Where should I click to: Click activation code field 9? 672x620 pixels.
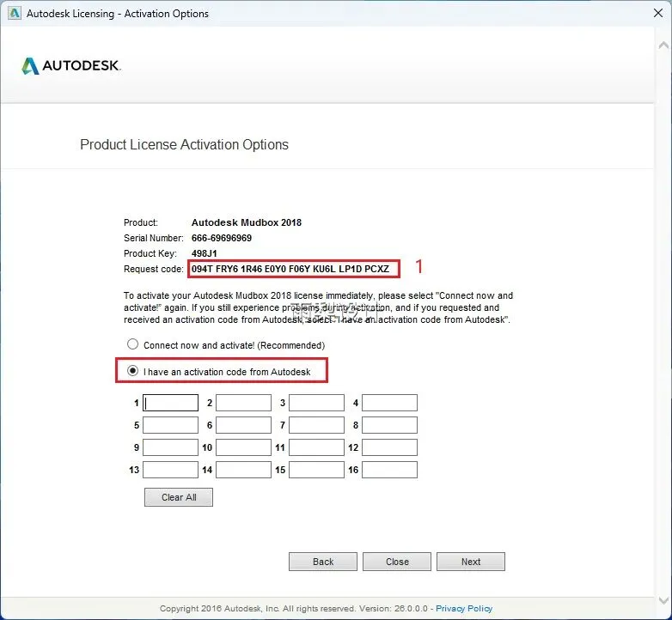point(170,447)
